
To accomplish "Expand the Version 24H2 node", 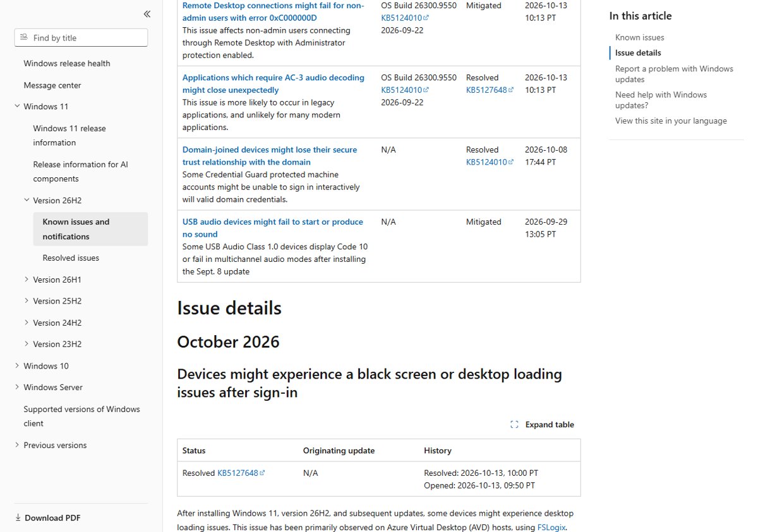I will tap(27, 322).
